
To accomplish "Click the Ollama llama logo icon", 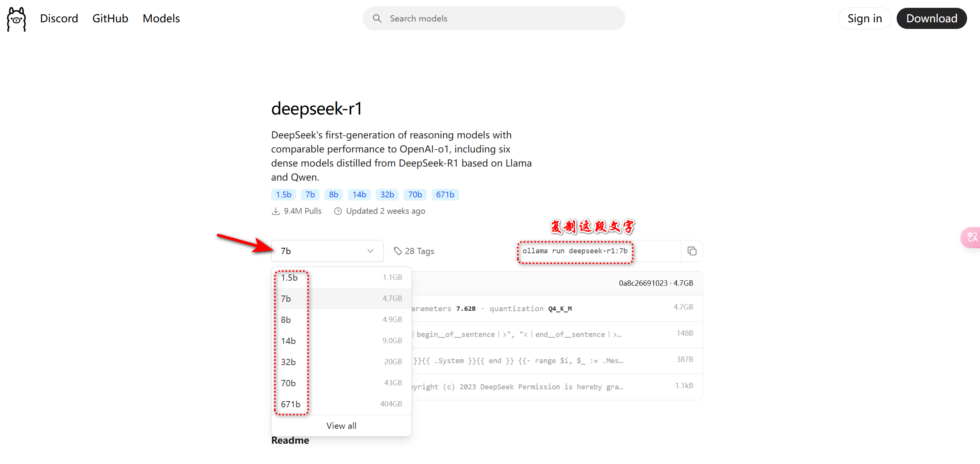I will [16, 19].
